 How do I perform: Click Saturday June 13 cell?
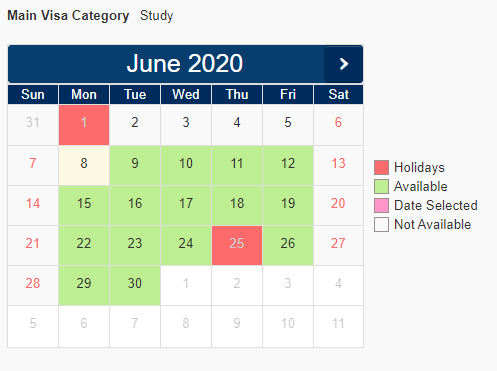point(338,165)
